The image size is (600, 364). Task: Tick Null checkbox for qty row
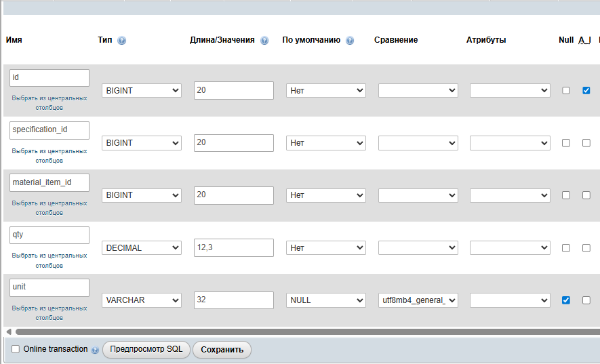[566, 248]
